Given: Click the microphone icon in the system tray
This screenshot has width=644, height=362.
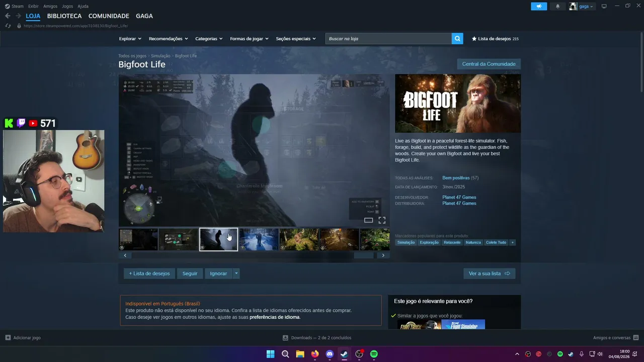Looking at the screenshot, I should tap(582, 354).
